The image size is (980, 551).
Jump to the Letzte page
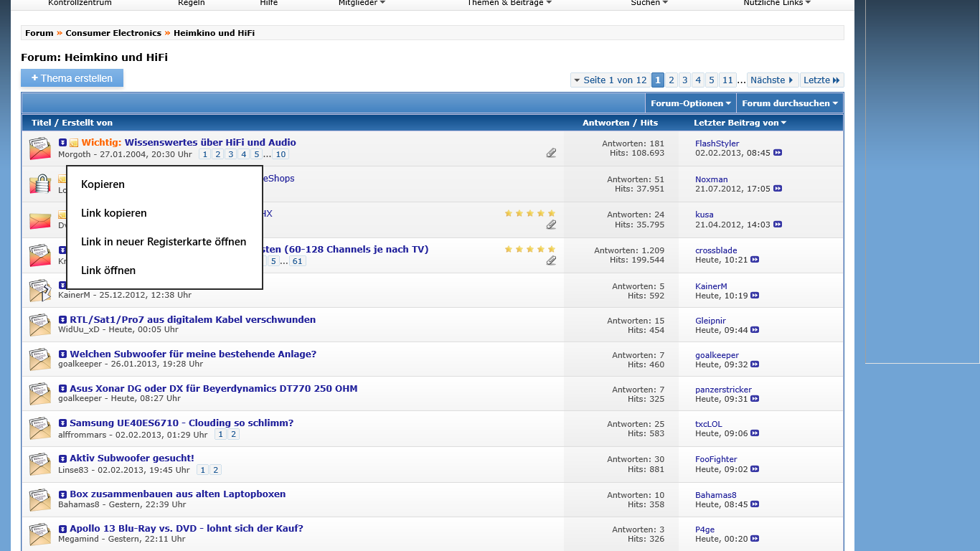(x=821, y=80)
